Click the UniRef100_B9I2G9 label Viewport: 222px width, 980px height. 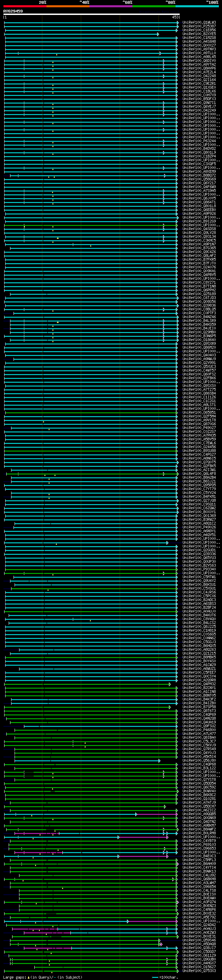(199, 221)
